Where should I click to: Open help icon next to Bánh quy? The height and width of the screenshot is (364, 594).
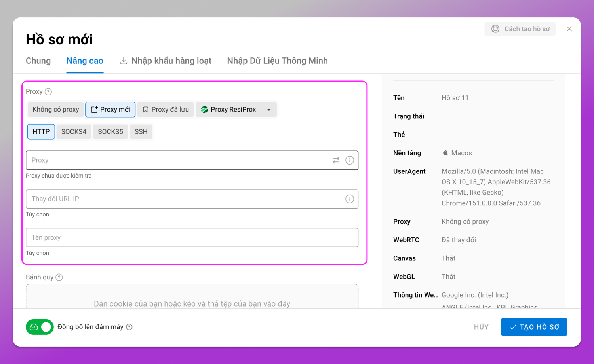pyautogui.click(x=59, y=277)
